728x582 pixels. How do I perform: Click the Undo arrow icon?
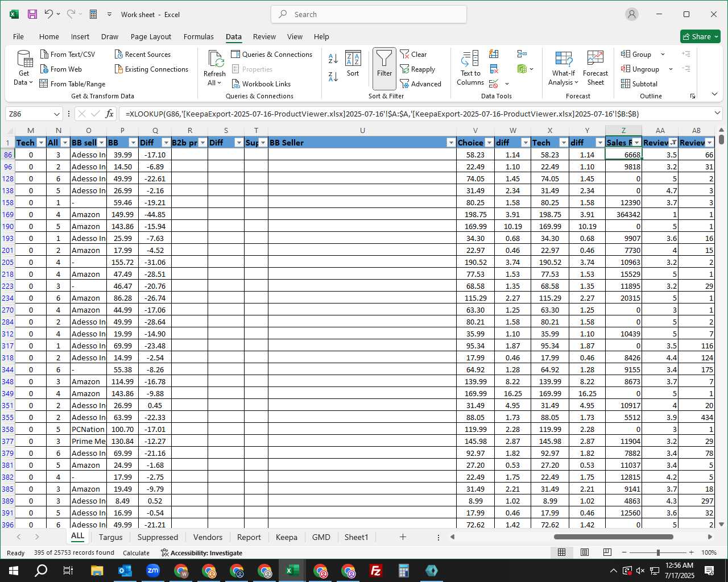pyautogui.click(x=49, y=14)
